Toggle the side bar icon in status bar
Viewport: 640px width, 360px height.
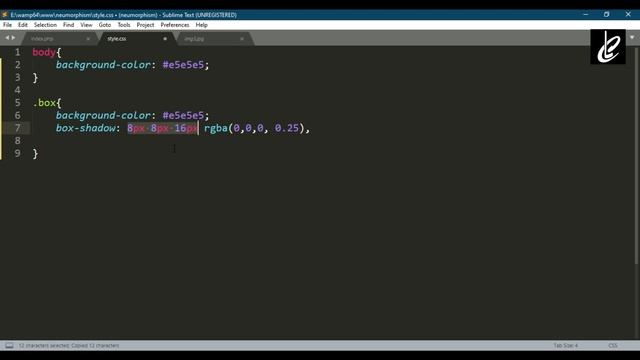pyautogui.click(x=9, y=346)
